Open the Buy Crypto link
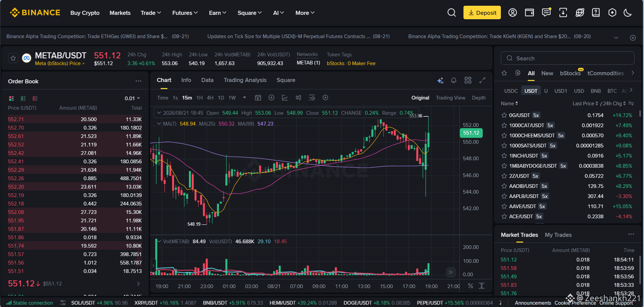This screenshot has width=644, height=307. 85,13
